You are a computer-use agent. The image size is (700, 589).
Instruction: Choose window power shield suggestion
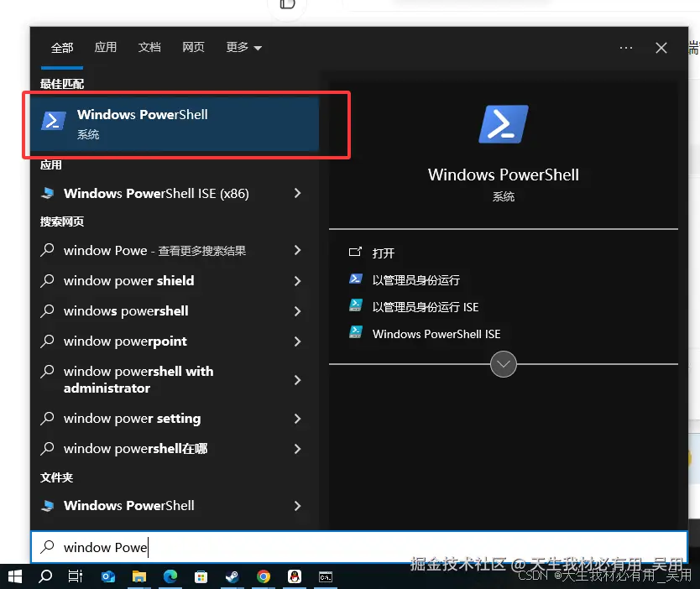(x=128, y=281)
